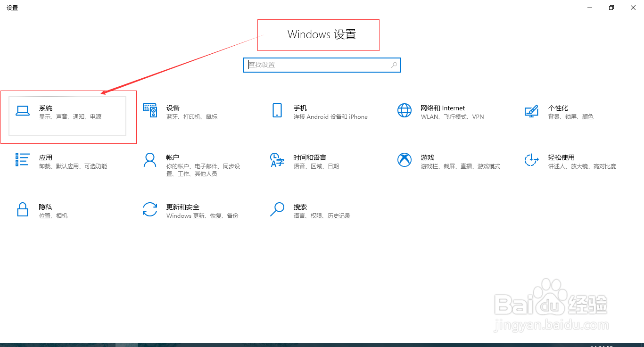Select the 游戏 heading text
This screenshot has width=644, height=347.
(428, 157)
